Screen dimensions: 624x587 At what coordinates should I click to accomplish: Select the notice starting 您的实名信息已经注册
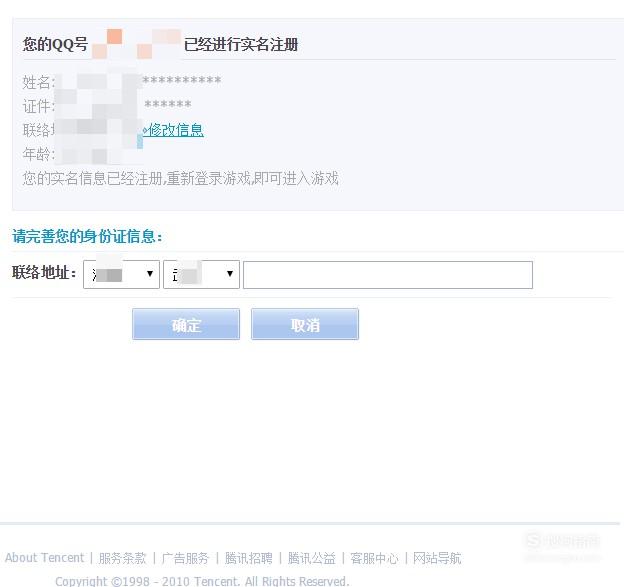(x=180, y=178)
